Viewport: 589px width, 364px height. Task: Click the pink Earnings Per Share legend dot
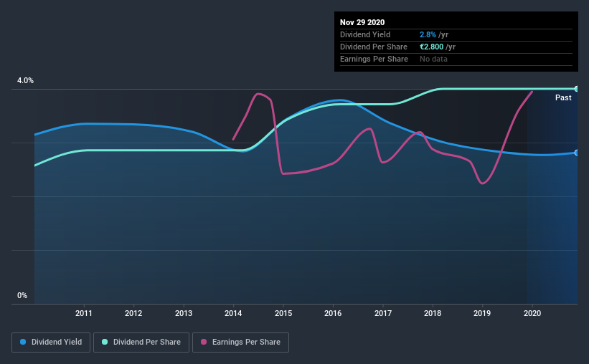pyautogui.click(x=204, y=342)
